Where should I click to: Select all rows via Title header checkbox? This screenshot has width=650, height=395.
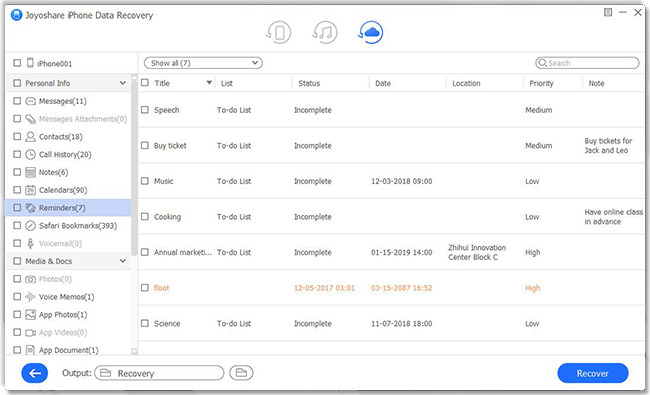(x=145, y=82)
